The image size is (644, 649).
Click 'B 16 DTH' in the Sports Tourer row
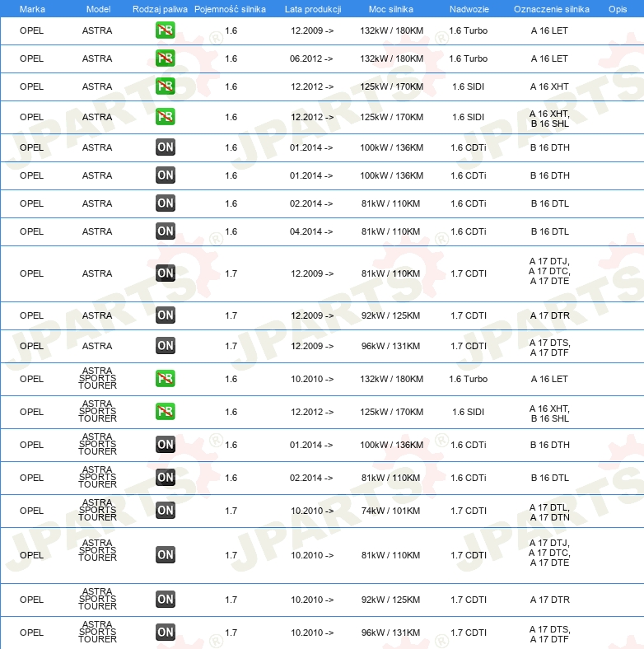[549, 445]
